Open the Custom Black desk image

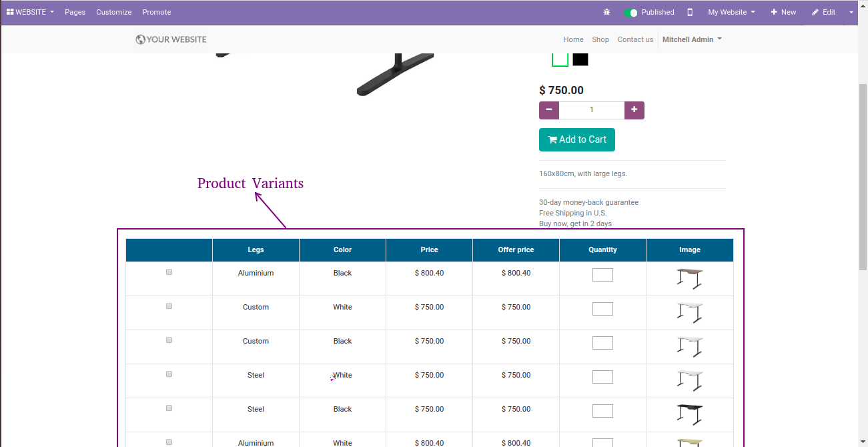pyautogui.click(x=690, y=346)
